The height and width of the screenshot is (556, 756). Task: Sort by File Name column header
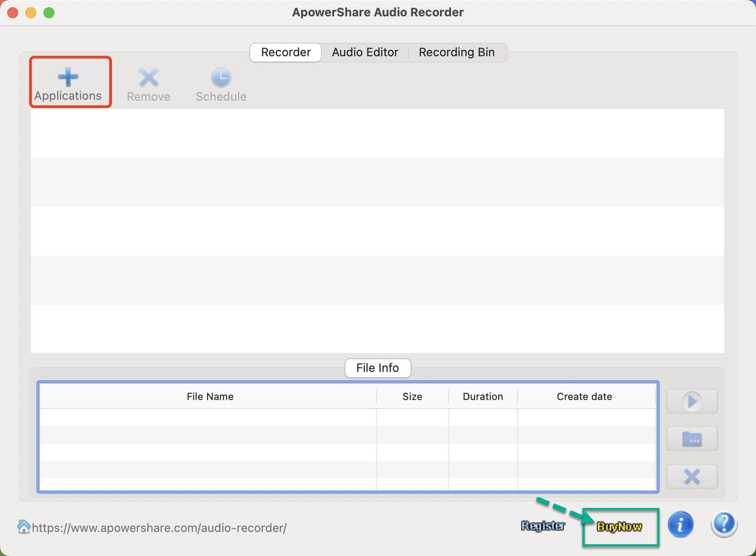pyautogui.click(x=210, y=396)
